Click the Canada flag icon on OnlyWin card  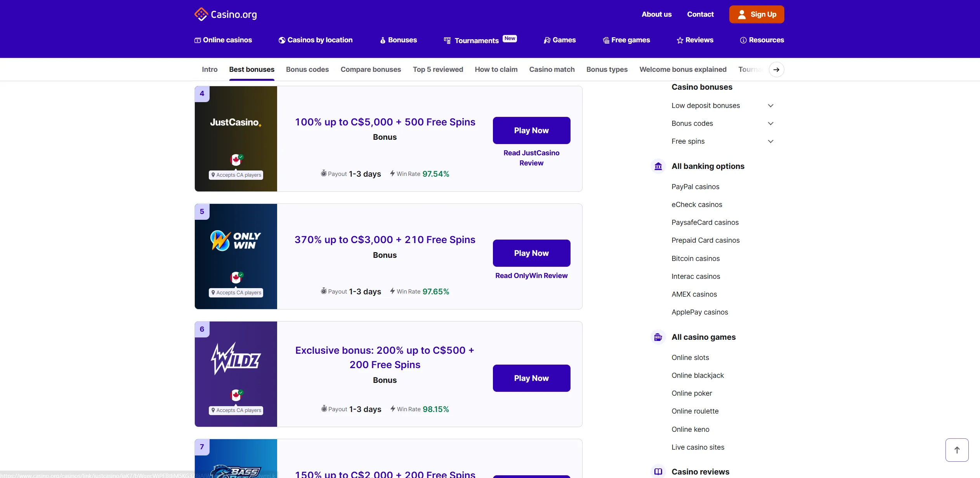click(x=236, y=277)
